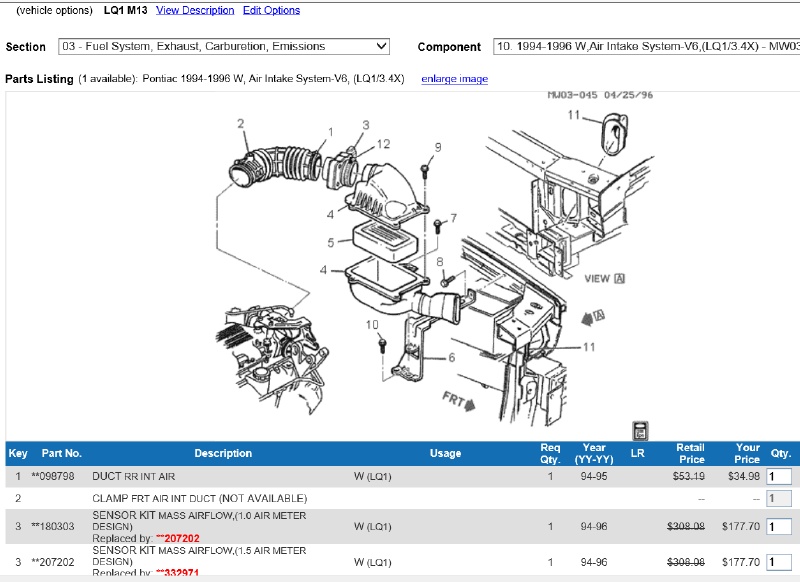Click the Qty field for DUCT RR INT AIR
The width and height of the screenshot is (800, 582).
point(777,477)
